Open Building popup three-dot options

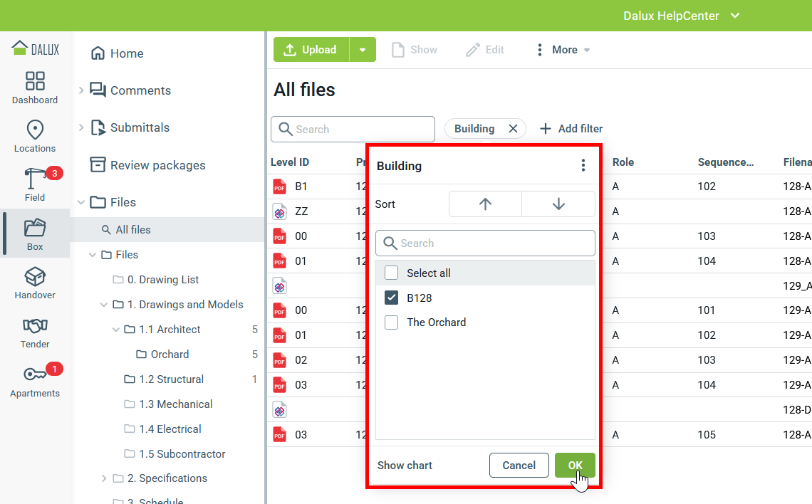583,166
